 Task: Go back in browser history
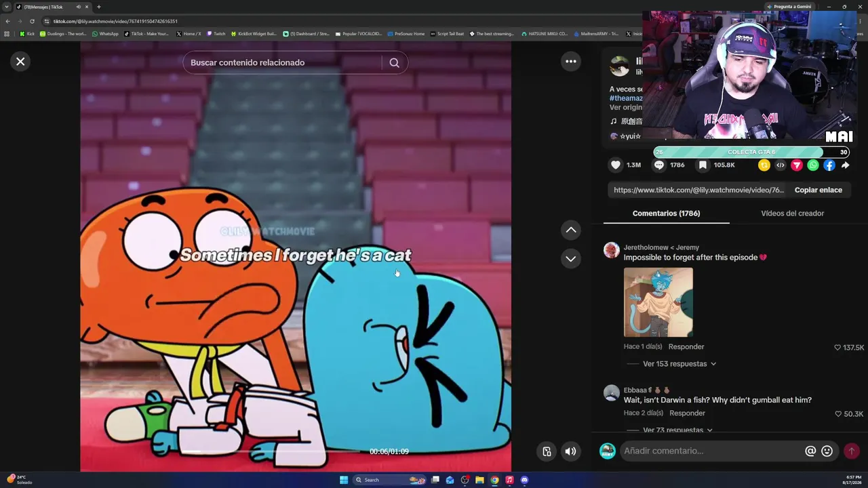pos(7,21)
